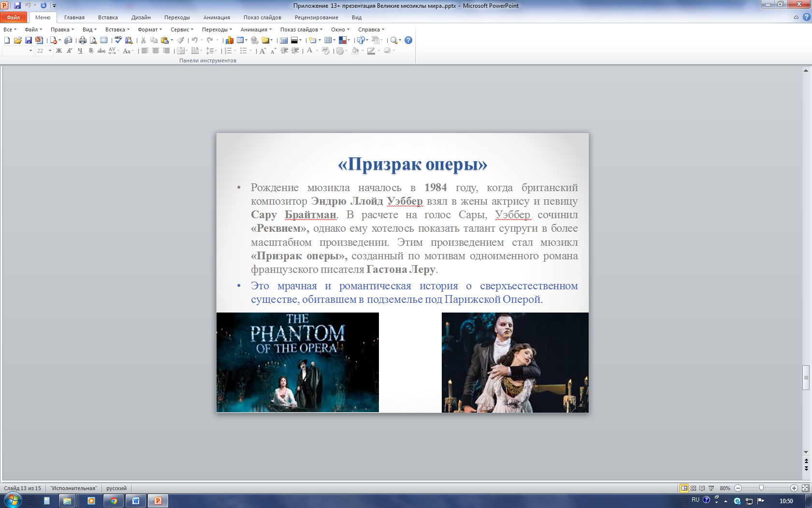Click the fill color bucket swatch
This screenshot has height=508, width=812.
coord(355,51)
